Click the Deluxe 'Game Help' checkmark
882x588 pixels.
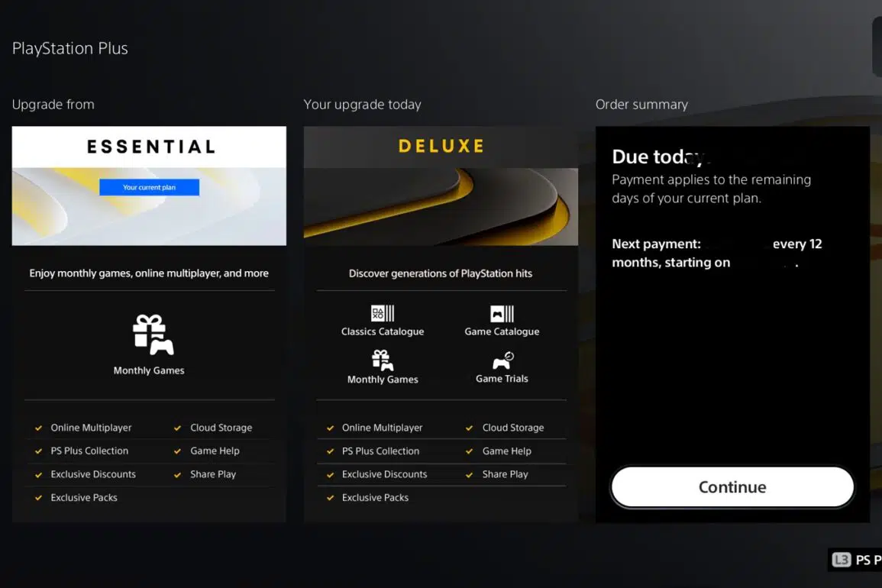(x=469, y=451)
